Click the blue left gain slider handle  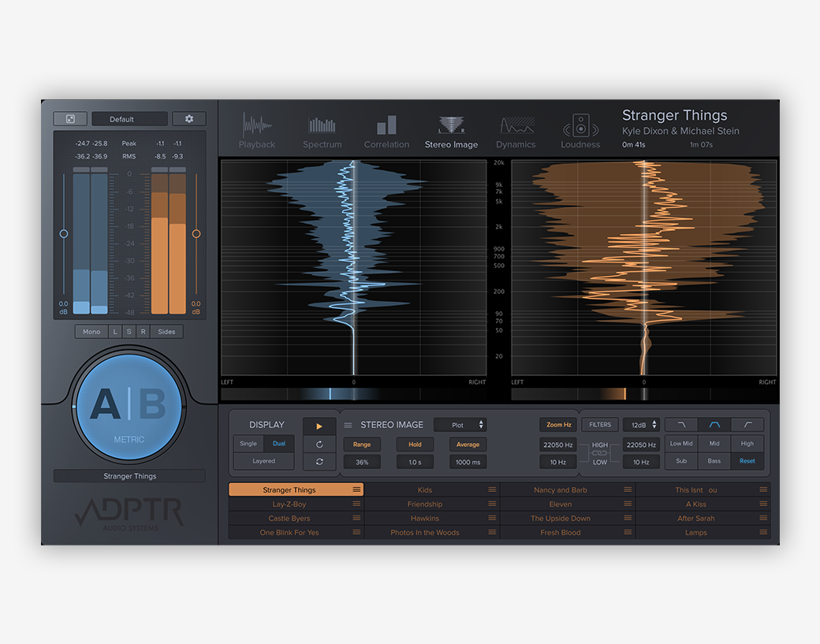coord(64,233)
